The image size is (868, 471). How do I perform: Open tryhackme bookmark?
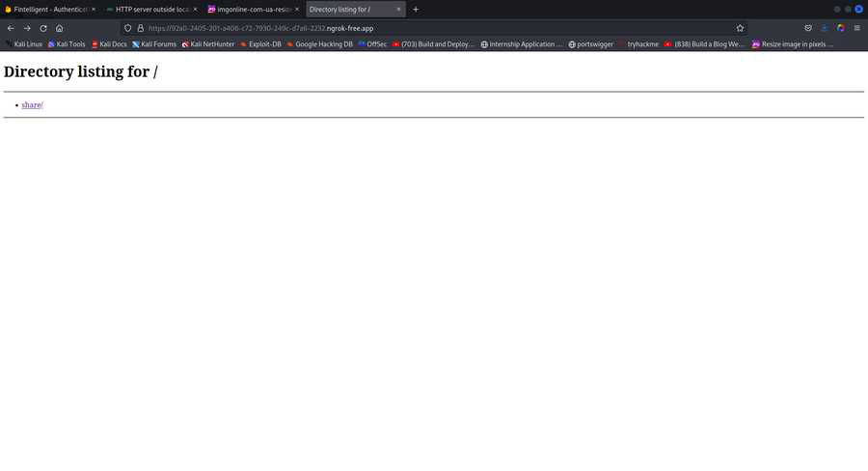(x=638, y=44)
